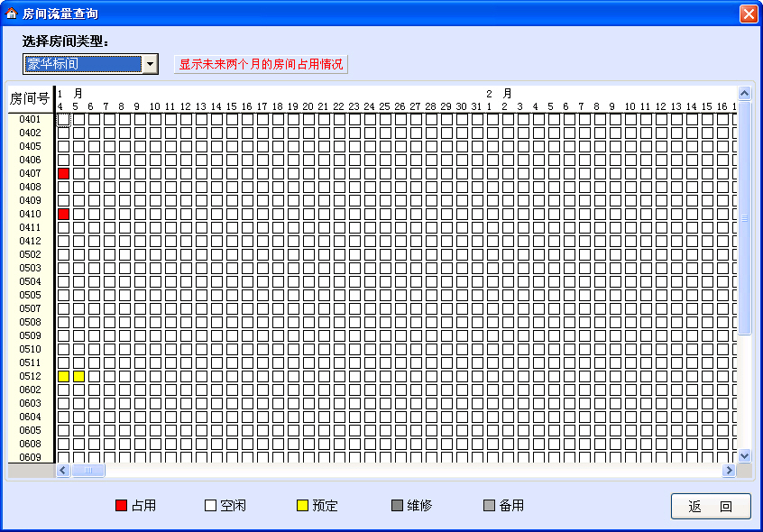Image resolution: width=763 pixels, height=532 pixels.
Task: Click the yellow 预定 legend swatch
Action: tap(302, 506)
